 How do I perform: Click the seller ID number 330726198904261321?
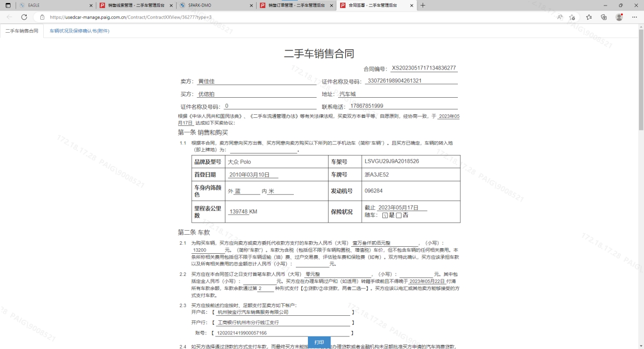tap(411, 81)
